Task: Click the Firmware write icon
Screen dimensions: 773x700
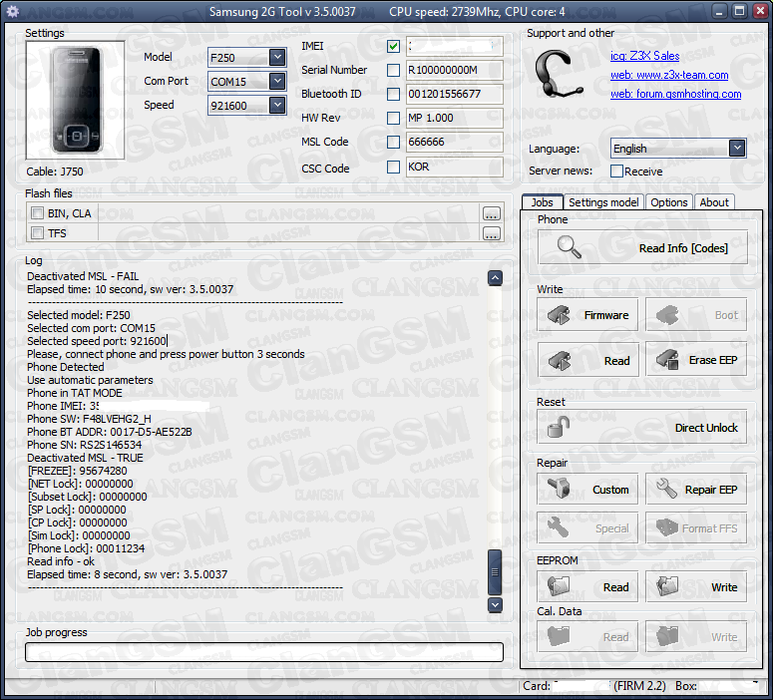Action: click(x=559, y=314)
